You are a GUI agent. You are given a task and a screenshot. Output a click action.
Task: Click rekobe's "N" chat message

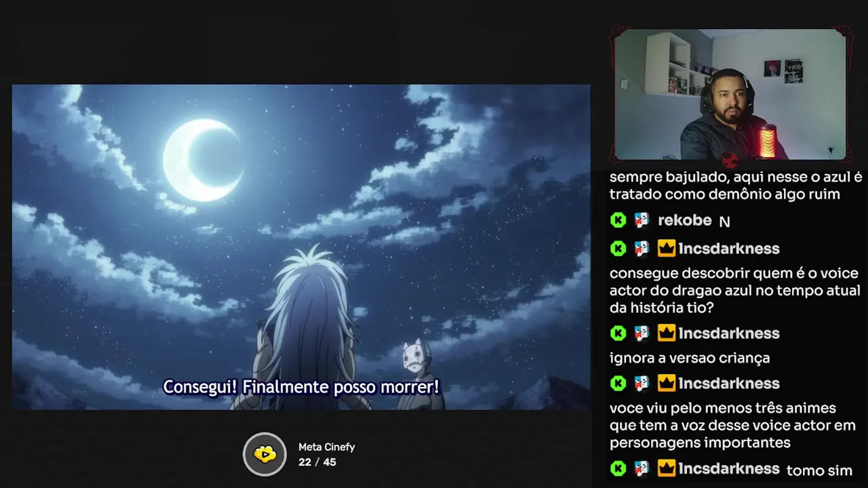click(x=724, y=222)
